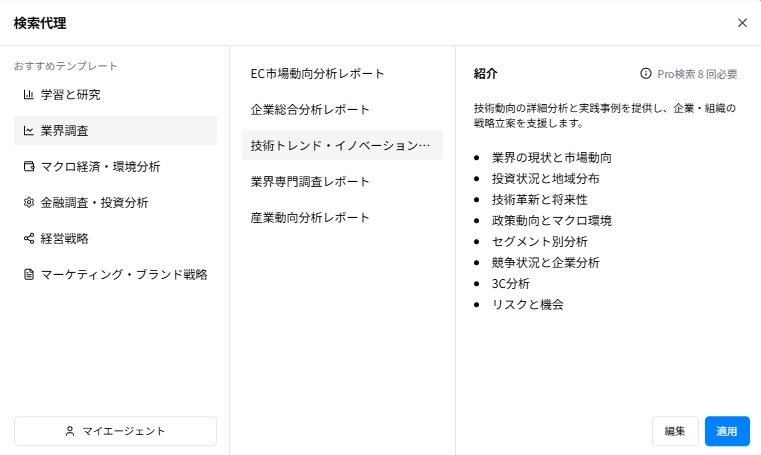Click the share-nodes icon beside 経営戦略
Viewport: 761px width, 455px height.
tap(29, 239)
